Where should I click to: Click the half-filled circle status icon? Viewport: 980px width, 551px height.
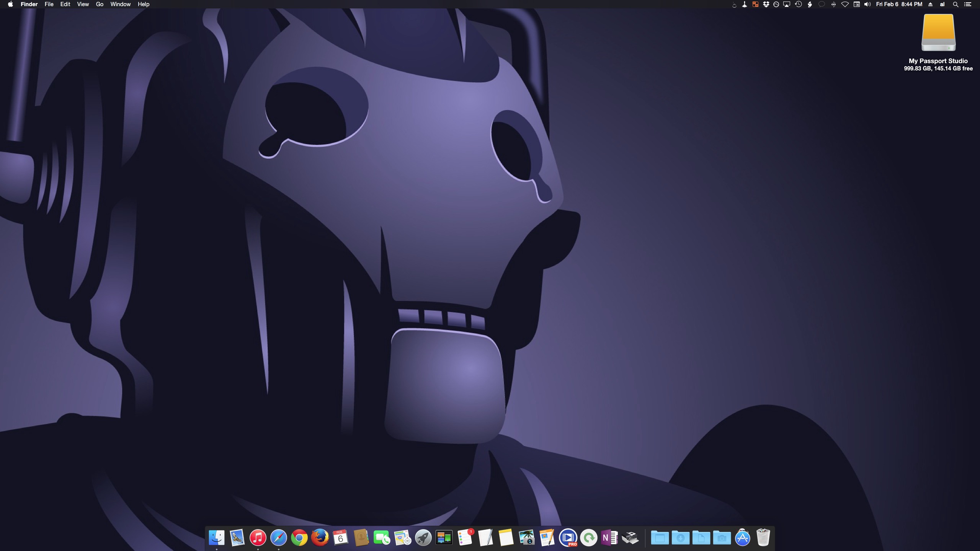point(776,4)
